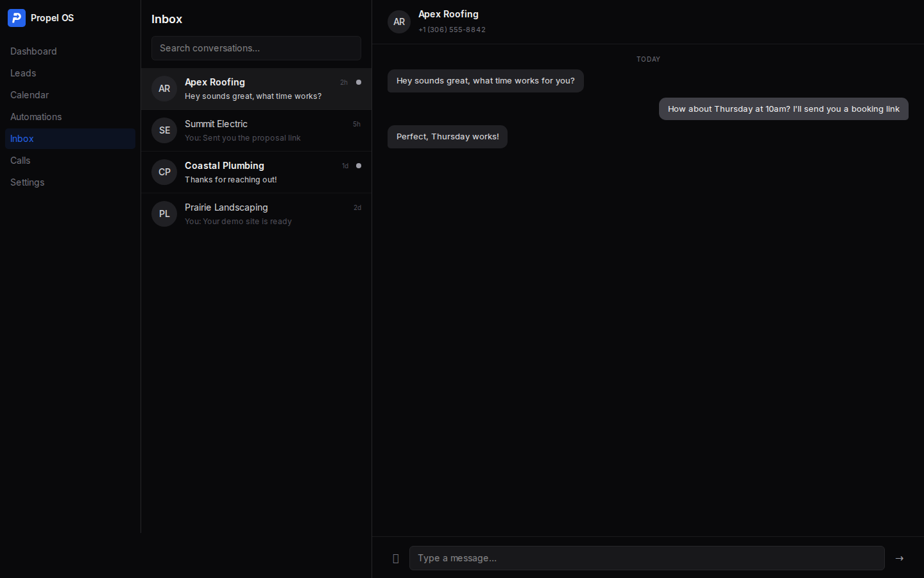The image size is (924, 578).
Task: Click the 2d timestamp on Prairie Landscaping
Action: (357, 207)
